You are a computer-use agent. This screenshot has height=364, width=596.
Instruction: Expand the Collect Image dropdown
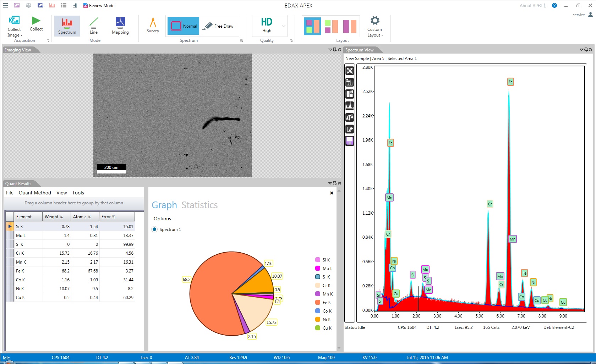point(15,35)
